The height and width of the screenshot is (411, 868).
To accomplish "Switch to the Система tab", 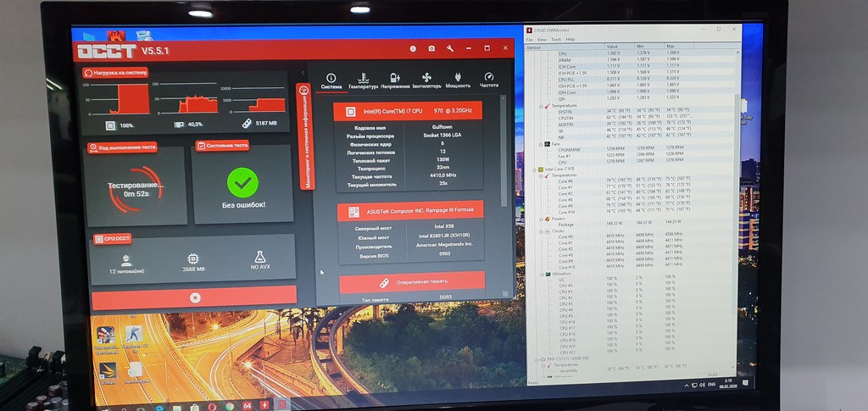I will [x=331, y=81].
